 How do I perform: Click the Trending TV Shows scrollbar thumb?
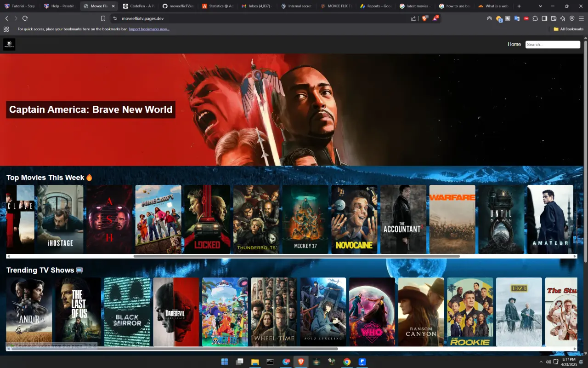coord(175,349)
